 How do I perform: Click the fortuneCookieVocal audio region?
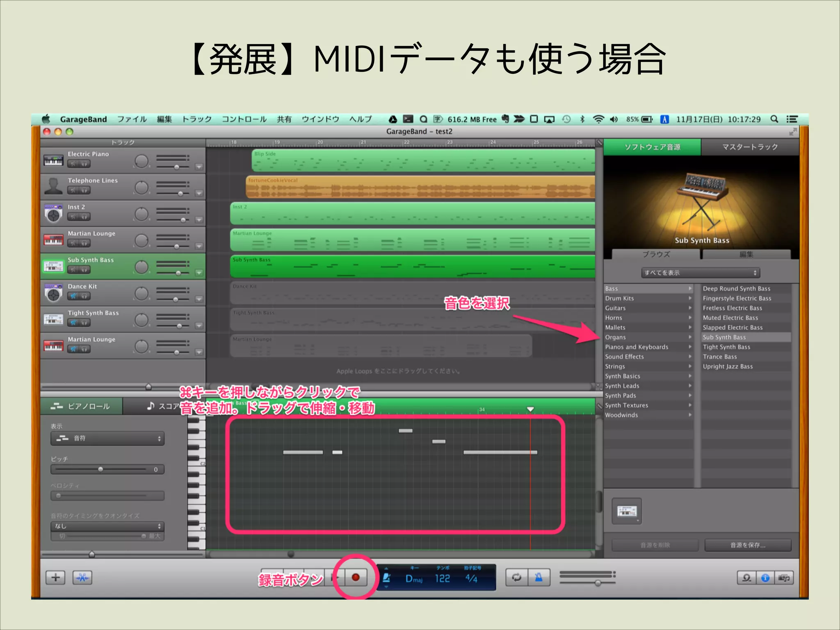pos(420,187)
